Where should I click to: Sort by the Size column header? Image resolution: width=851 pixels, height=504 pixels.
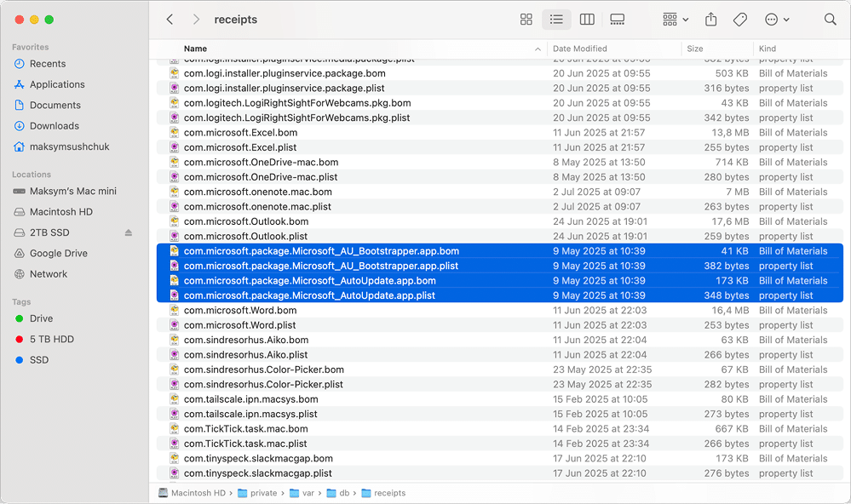695,49
